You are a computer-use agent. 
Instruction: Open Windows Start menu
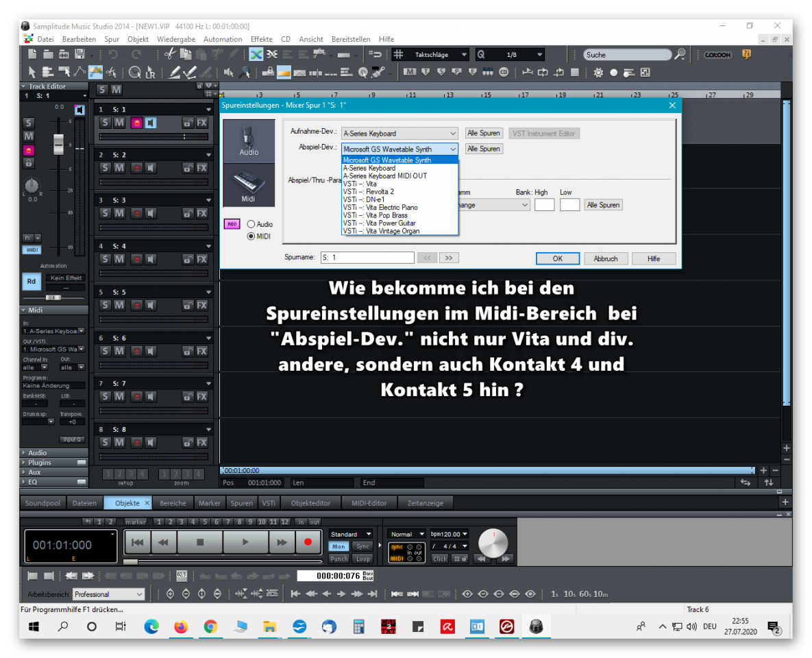[34, 627]
